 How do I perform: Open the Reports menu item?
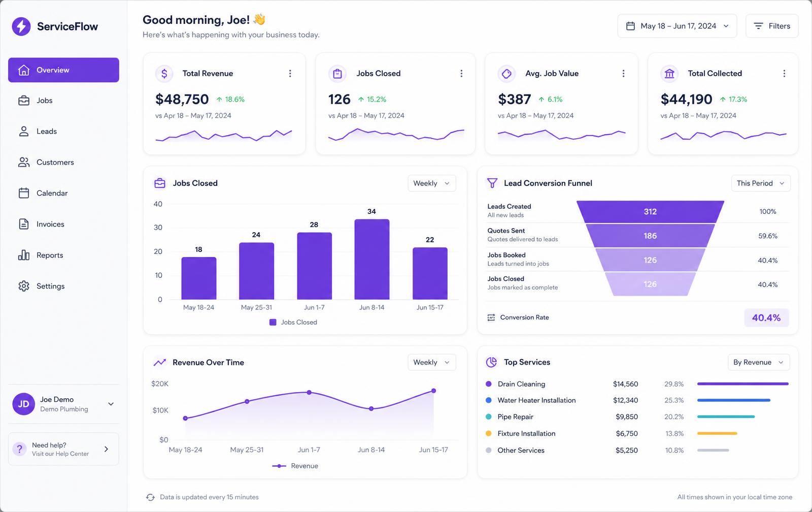click(63, 255)
